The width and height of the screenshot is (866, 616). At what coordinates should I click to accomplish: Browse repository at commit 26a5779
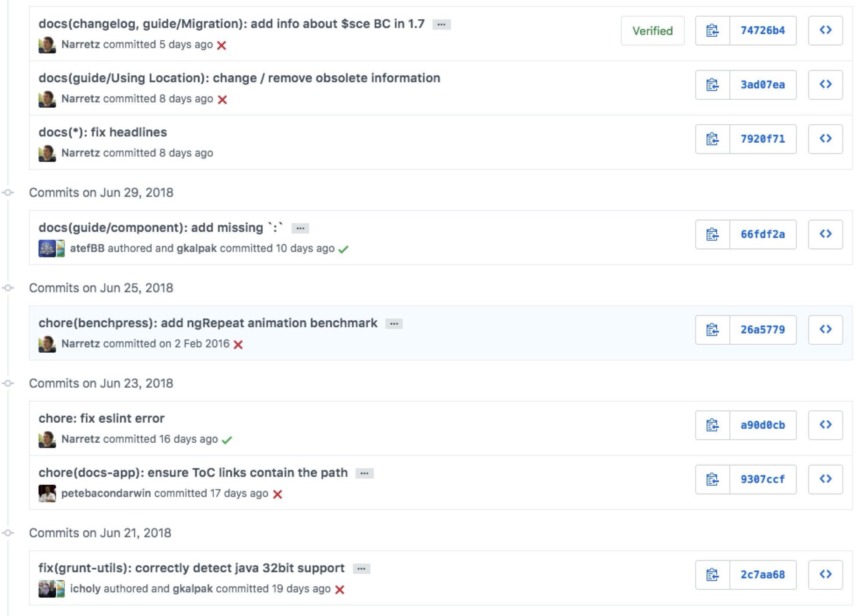click(825, 330)
